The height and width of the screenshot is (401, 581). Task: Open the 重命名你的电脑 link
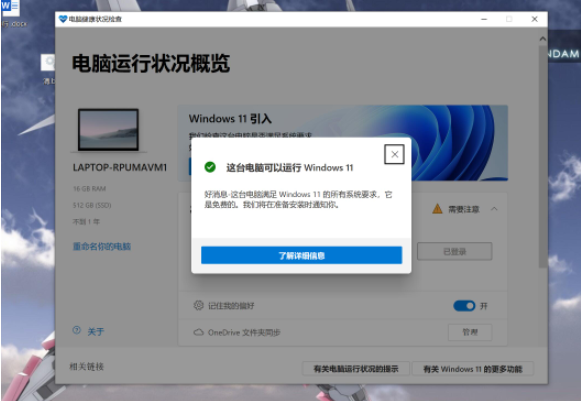tap(102, 246)
